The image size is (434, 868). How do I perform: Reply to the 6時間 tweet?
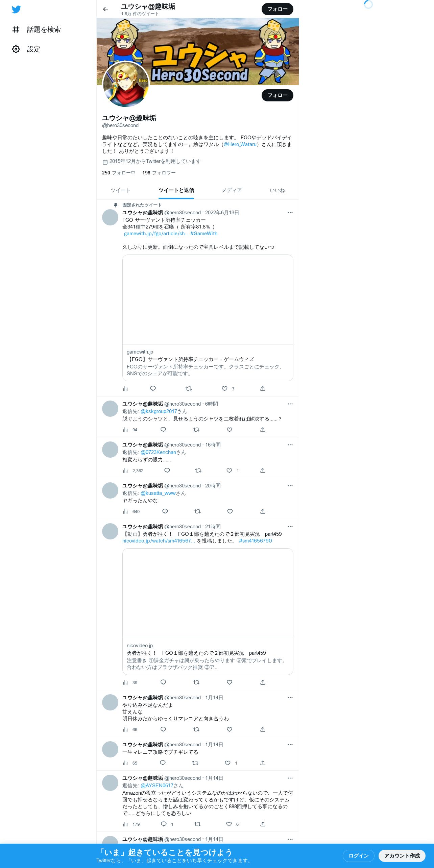point(163,430)
